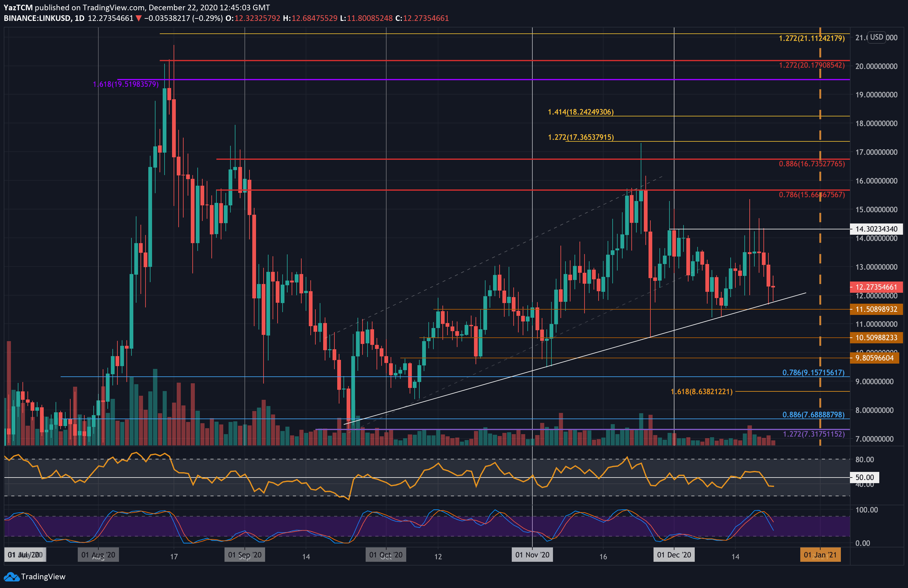Select the 0.886(16.73527765) resistance label
This screenshot has height=588, width=908.
(812, 164)
